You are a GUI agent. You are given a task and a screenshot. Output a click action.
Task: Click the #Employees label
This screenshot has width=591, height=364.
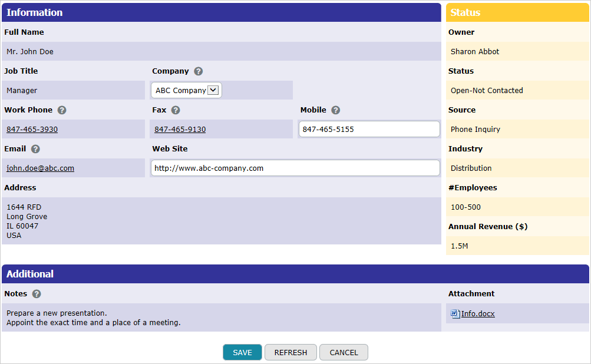(473, 188)
